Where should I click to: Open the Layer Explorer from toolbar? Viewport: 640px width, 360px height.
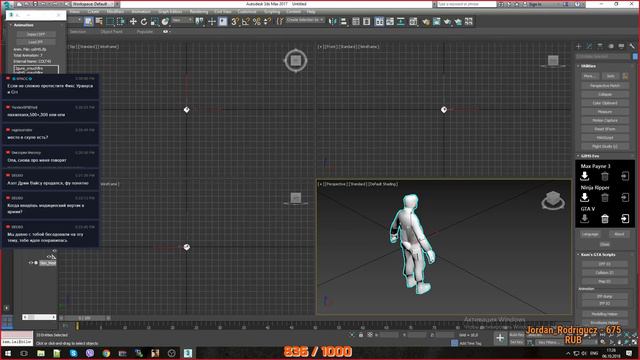(367, 21)
